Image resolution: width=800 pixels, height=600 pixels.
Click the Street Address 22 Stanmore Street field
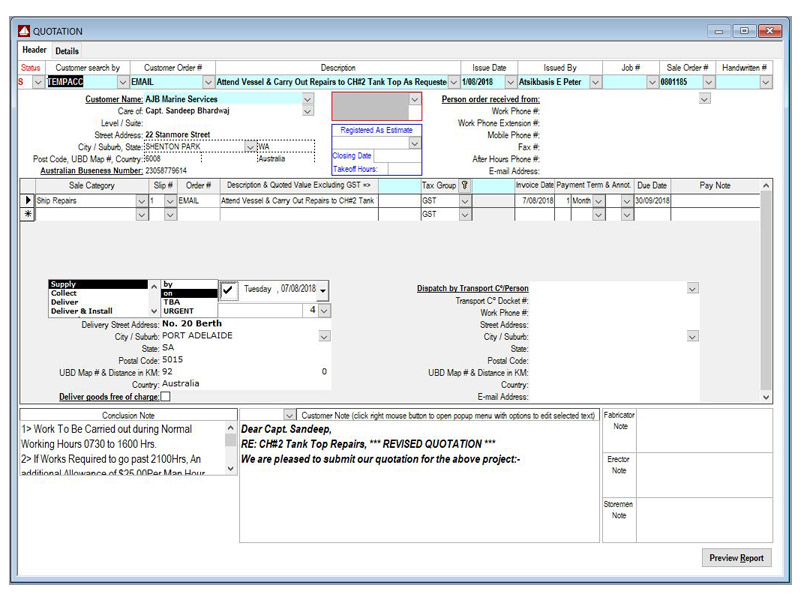(229, 135)
